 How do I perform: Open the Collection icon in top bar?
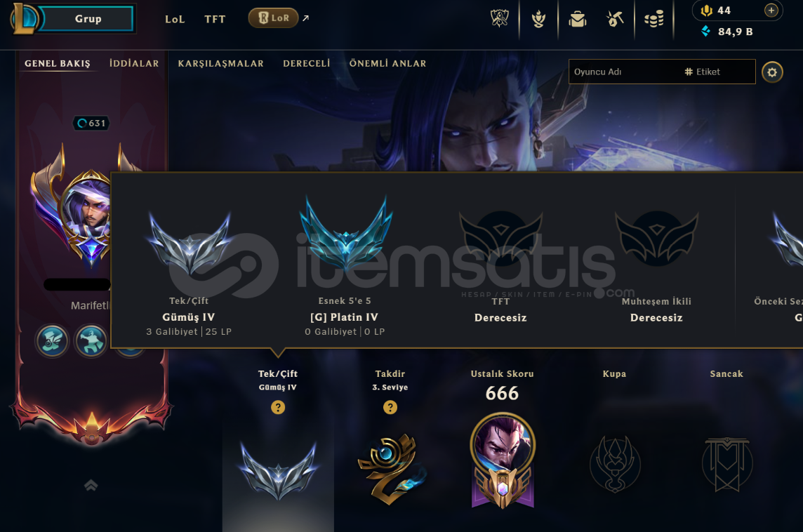[x=538, y=19]
